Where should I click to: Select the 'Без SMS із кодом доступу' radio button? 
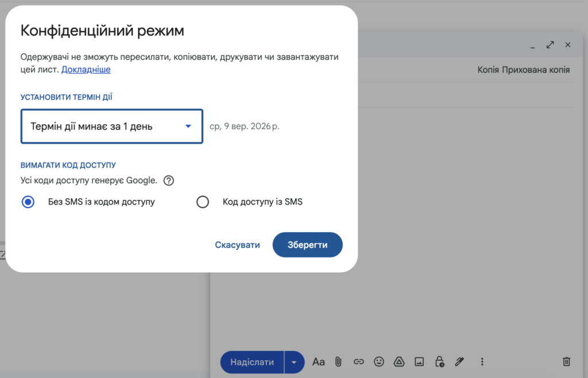coord(28,202)
